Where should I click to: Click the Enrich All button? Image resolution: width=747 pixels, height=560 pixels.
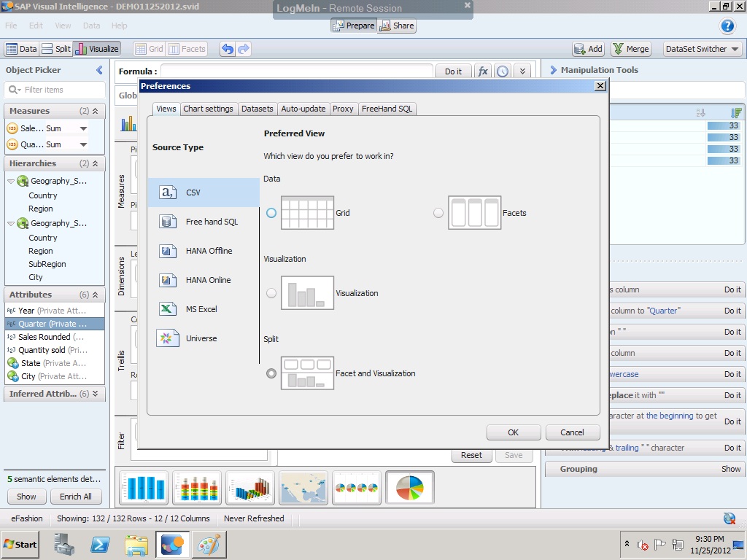[x=76, y=497]
